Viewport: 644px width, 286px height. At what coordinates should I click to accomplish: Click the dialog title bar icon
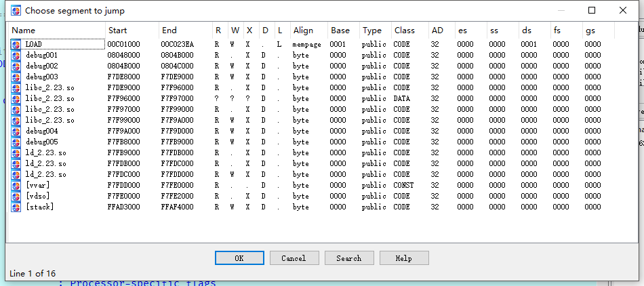[x=14, y=11]
